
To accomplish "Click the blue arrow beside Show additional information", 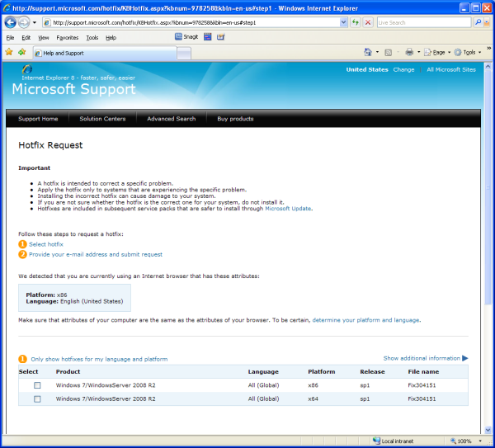I will pyautogui.click(x=465, y=358).
